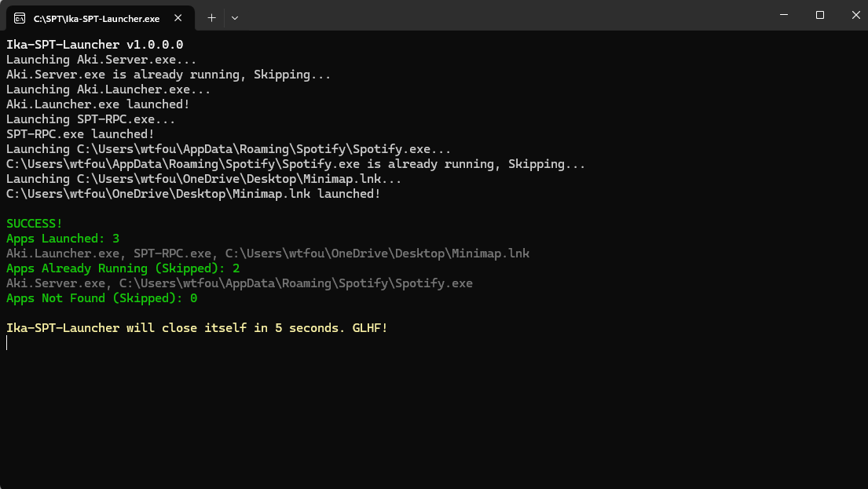Click the terminal icon on the tab
The width and height of the screenshot is (868, 489).
20,18
